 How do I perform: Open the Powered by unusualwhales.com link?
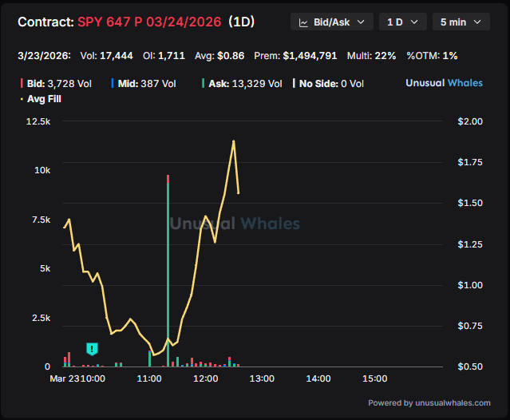pos(429,402)
